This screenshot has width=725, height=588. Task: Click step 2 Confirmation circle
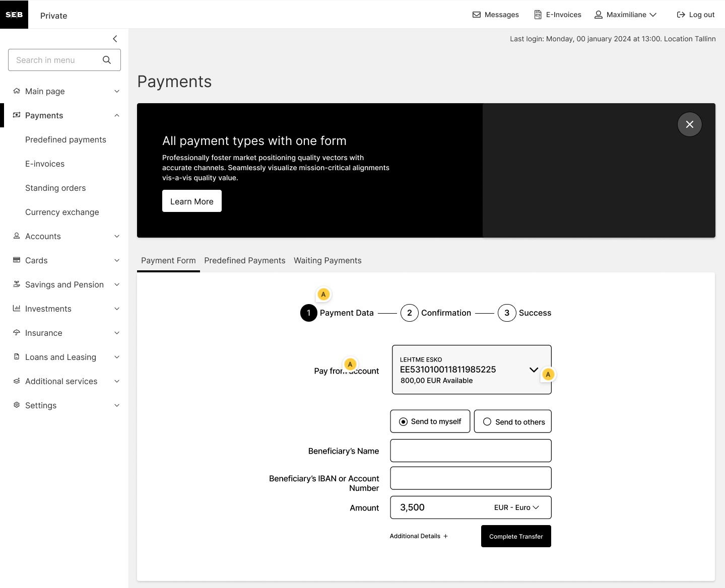click(x=410, y=313)
